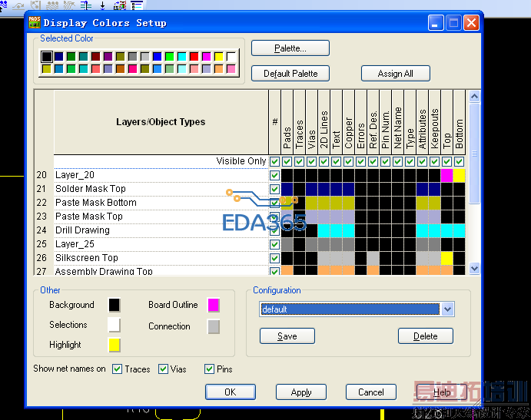Toggle Visible Only checkbox for Copper column
This screenshot has height=420, width=531.
(348, 161)
